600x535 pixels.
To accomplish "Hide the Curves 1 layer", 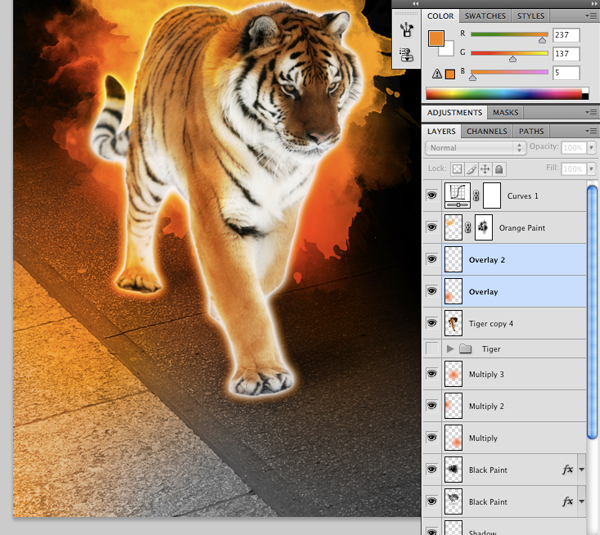I will pyautogui.click(x=432, y=196).
